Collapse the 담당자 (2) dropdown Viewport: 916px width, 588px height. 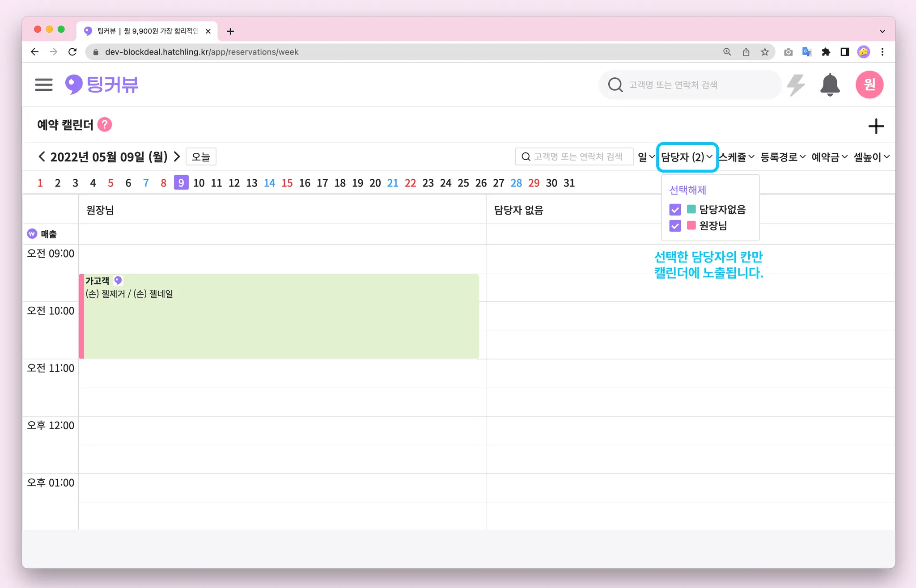tap(687, 157)
